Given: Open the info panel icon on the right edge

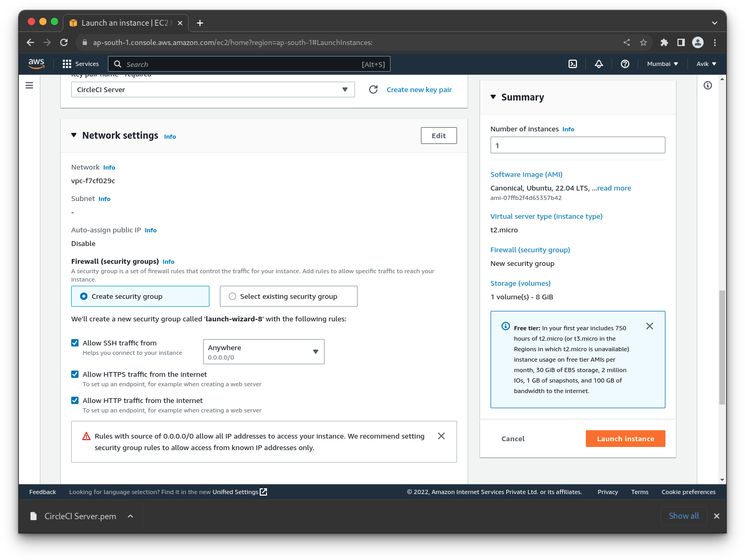Looking at the screenshot, I should (x=708, y=85).
